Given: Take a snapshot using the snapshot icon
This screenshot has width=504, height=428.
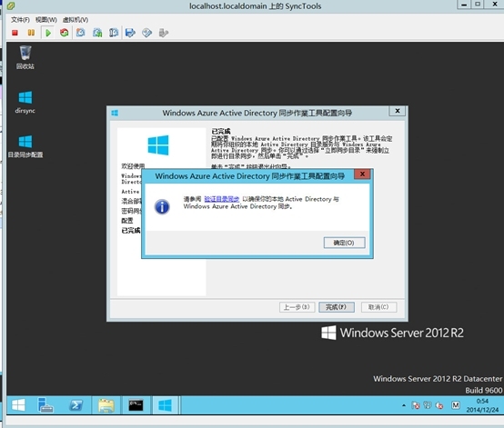Looking at the screenshot, I should coord(81,33).
